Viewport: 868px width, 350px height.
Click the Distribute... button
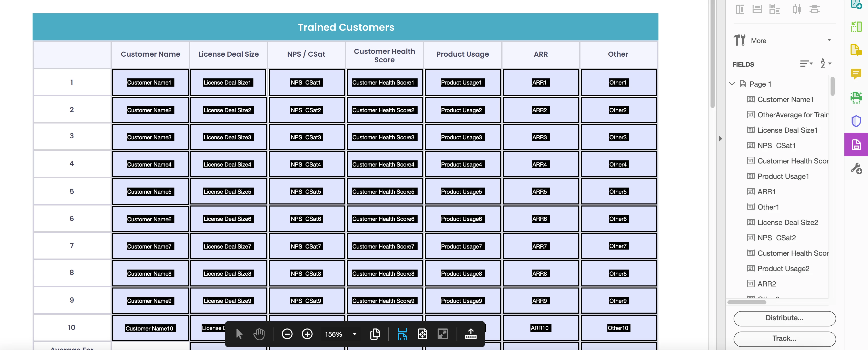click(784, 318)
